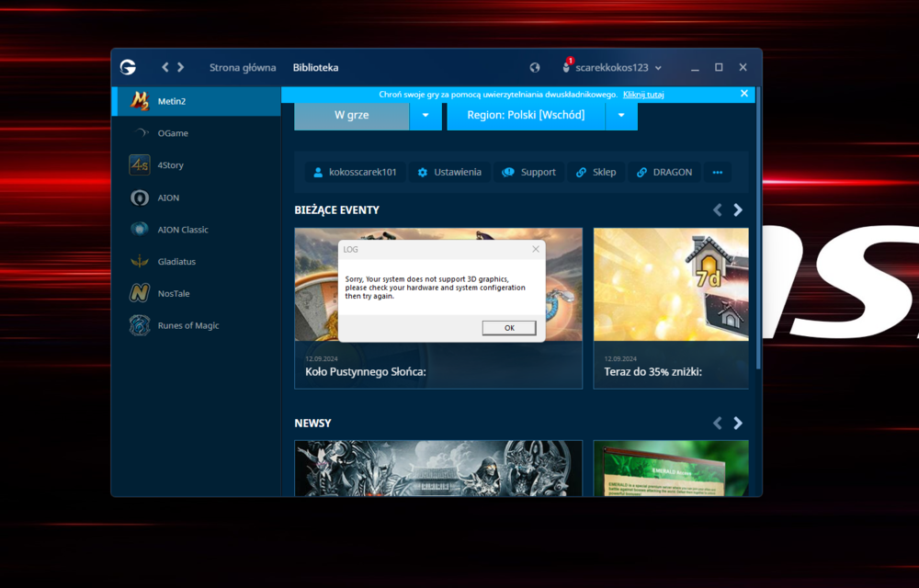The image size is (919, 588).
Task: Show next Bieżące Eventy items
Action: click(738, 209)
